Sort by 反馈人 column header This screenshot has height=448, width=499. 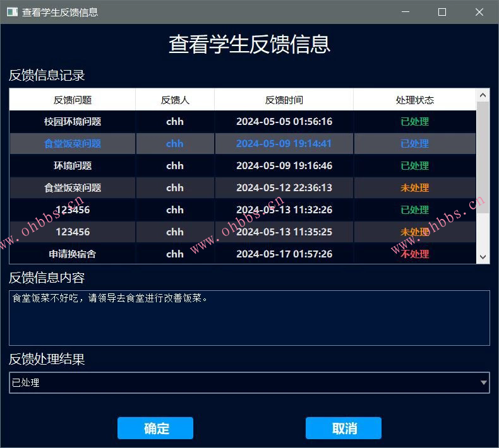(175, 100)
